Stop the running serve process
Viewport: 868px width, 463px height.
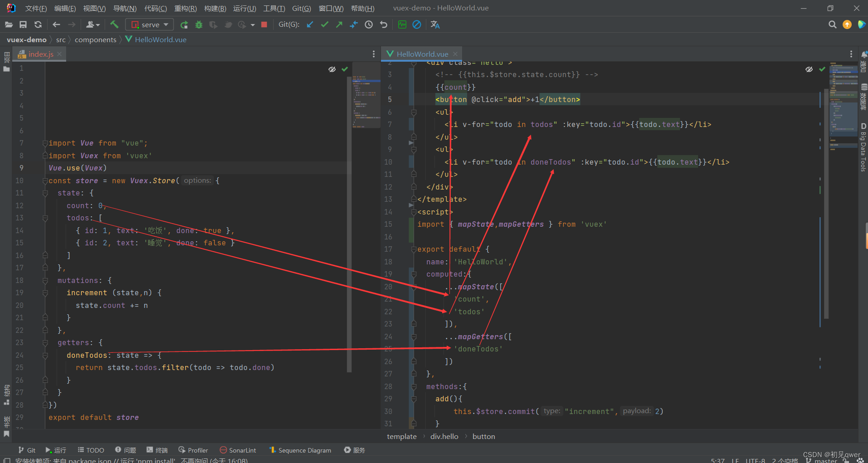[264, 24]
